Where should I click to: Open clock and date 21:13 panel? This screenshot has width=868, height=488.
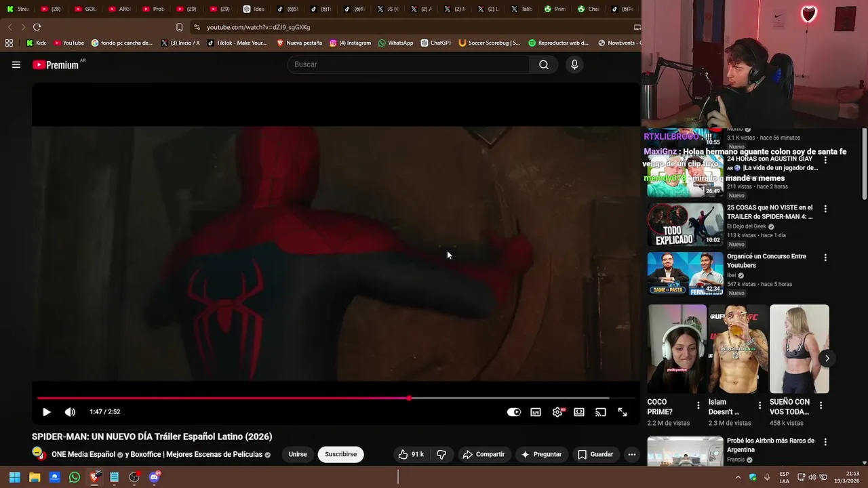(847, 477)
